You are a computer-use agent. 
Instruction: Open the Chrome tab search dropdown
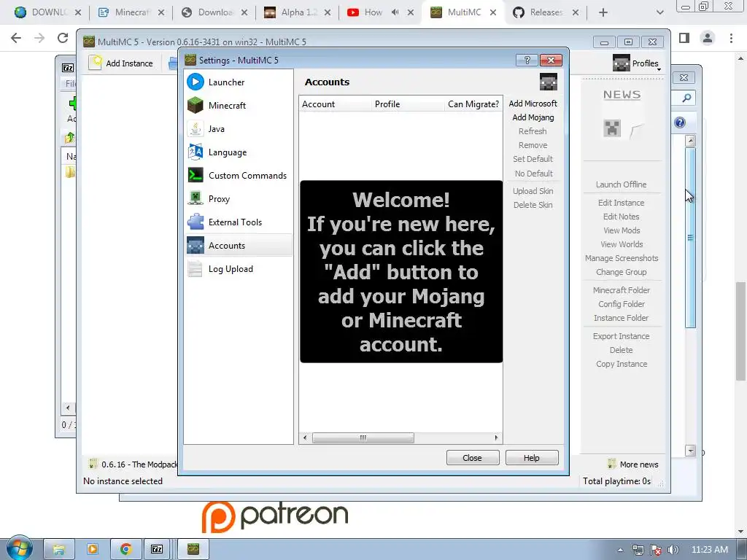(659, 12)
